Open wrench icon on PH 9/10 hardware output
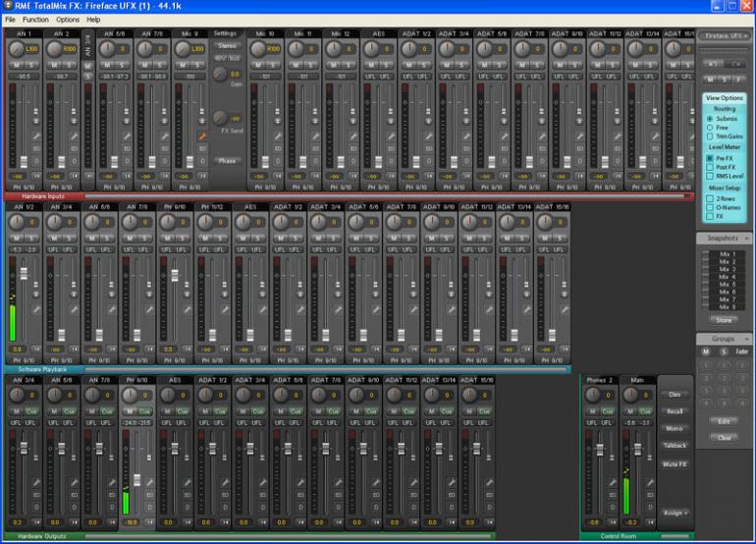The image size is (756, 544). click(149, 482)
